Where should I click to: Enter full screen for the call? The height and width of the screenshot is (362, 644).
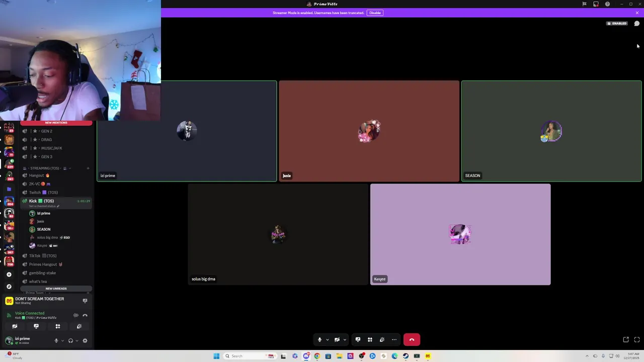636,340
